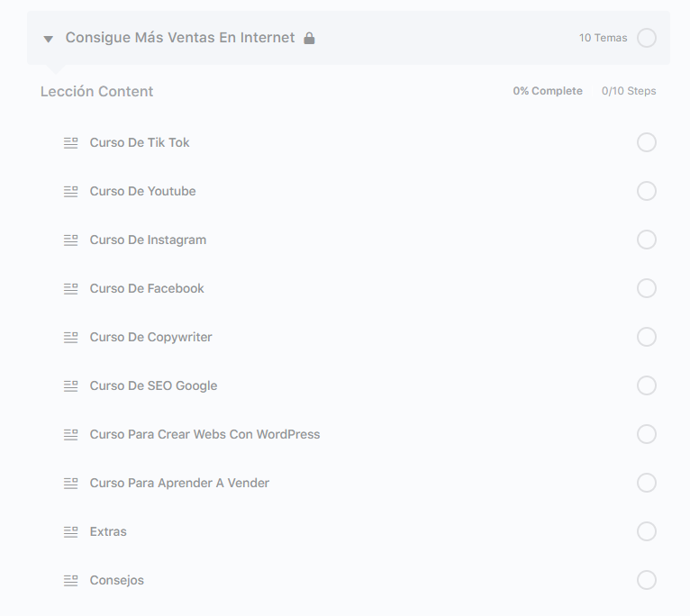Open the Consigue Más Ventas En Internet lesson
The width and height of the screenshot is (690, 616).
tap(180, 38)
